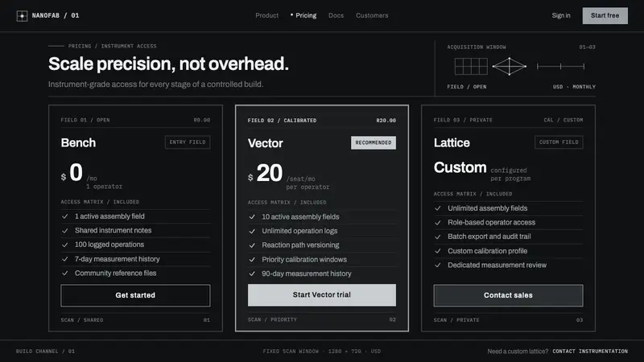Click 'ACQUISITION WINDOW' label
This screenshot has height=362, width=644.
[477, 47]
